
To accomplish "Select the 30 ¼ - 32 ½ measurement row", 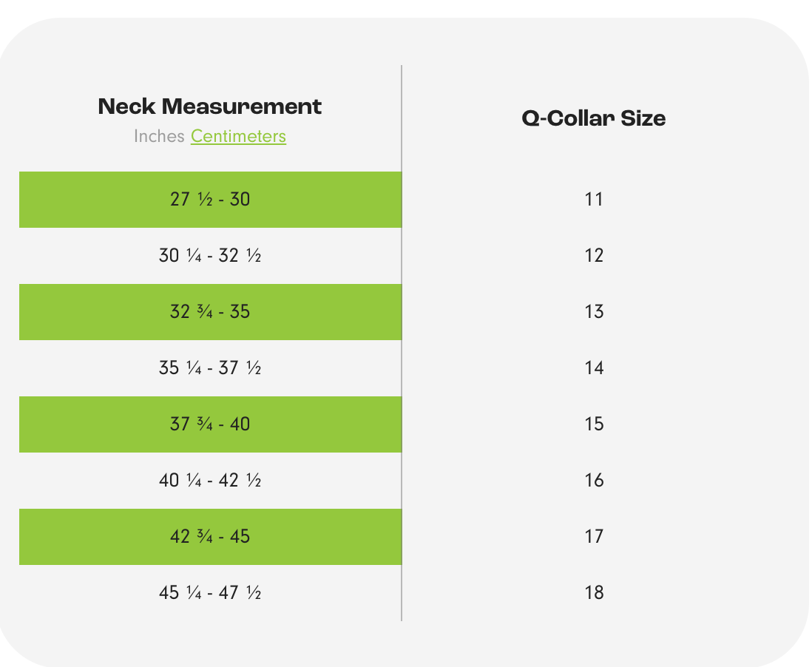I will 210,256.
